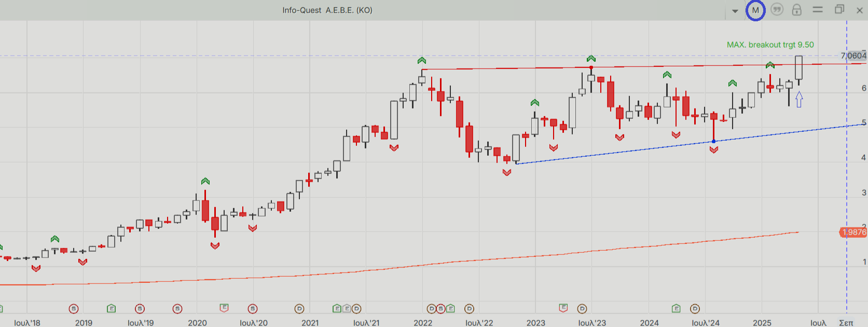Viewport: 868px width, 327px height.
Task: Select the red resistance trendline anchor dot
Action: pyautogui.click(x=591, y=67)
